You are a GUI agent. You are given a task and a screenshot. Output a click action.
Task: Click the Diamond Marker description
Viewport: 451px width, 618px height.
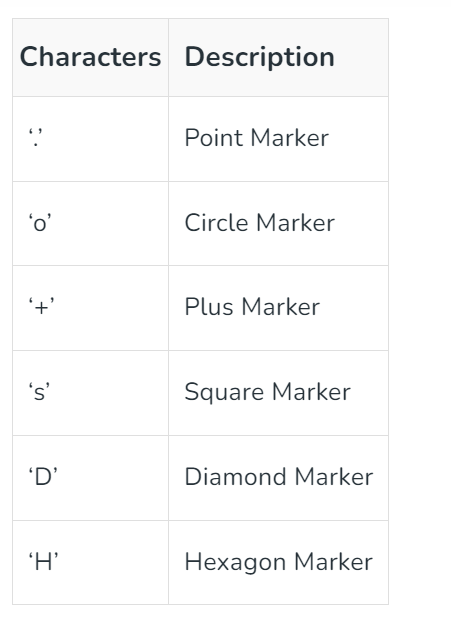279,477
